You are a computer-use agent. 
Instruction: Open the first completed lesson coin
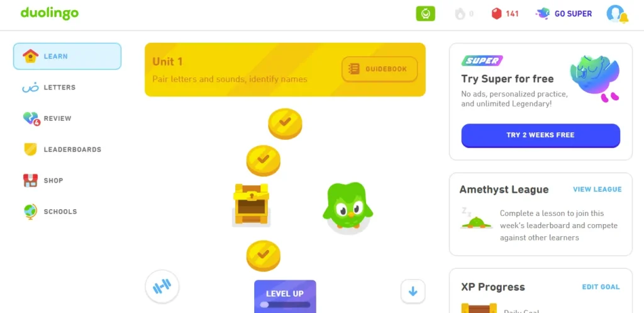[285, 123]
